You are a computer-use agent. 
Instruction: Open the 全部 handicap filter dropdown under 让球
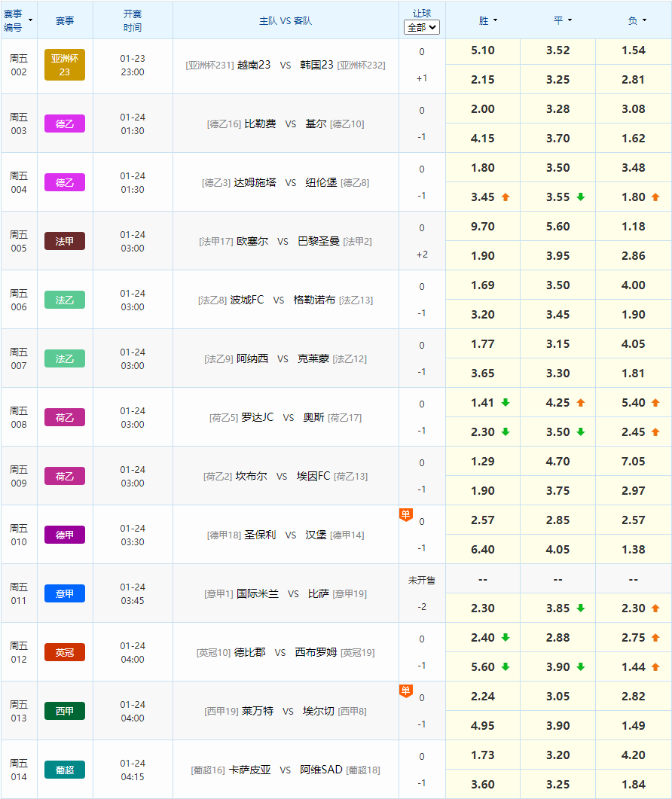(x=421, y=26)
